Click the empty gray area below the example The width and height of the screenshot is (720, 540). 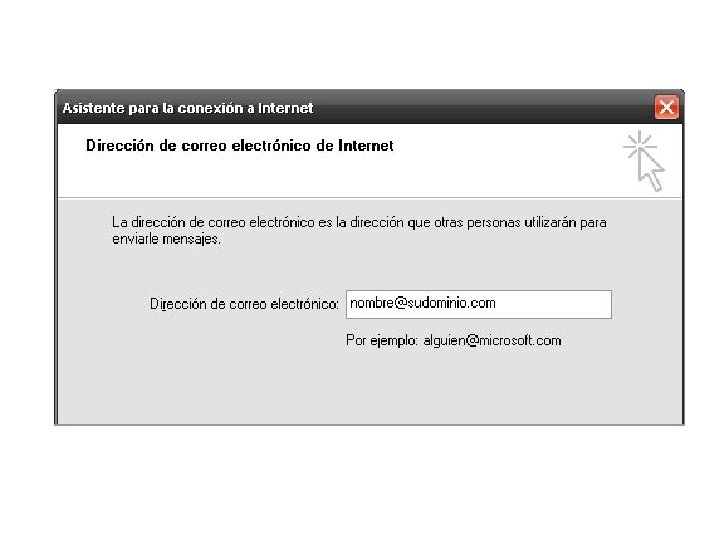point(370,388)
